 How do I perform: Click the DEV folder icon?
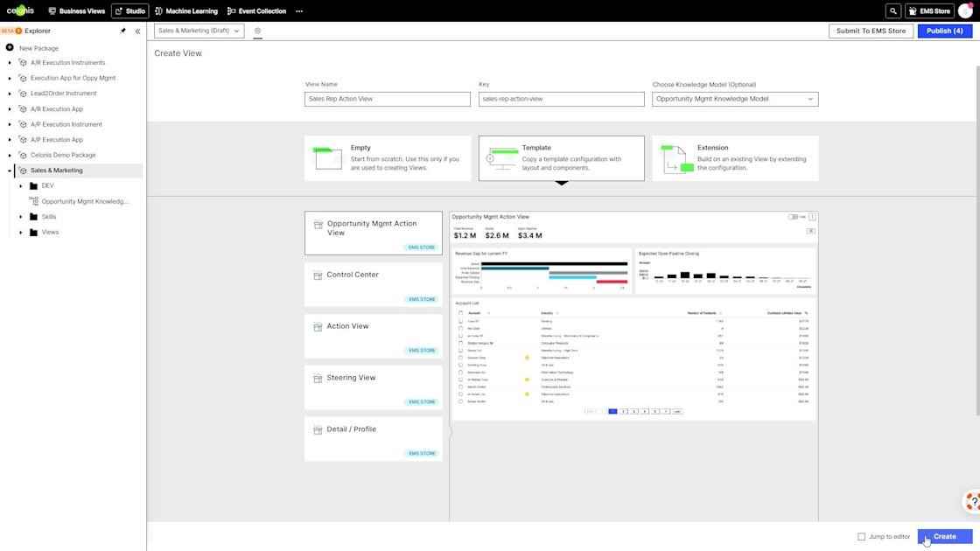[34, 185]
